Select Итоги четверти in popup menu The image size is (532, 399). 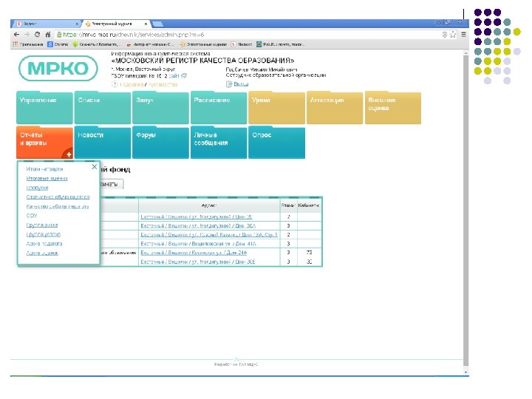coord(44,169)
